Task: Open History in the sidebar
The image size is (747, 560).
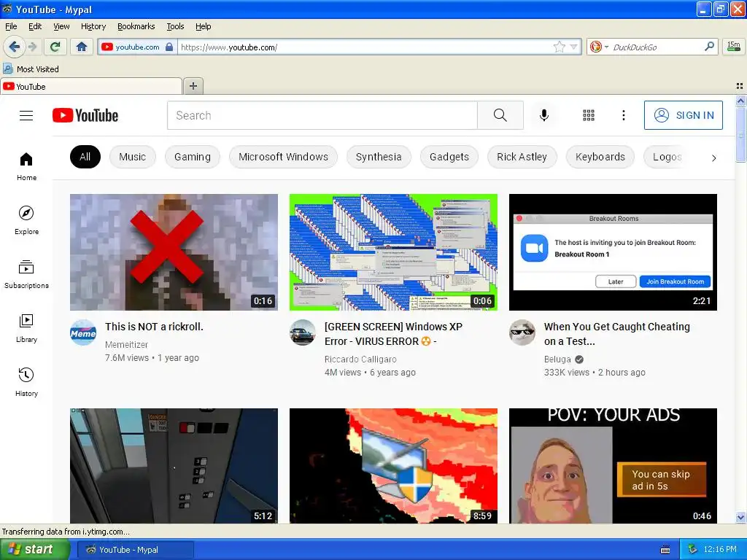Action: point(27,382)
